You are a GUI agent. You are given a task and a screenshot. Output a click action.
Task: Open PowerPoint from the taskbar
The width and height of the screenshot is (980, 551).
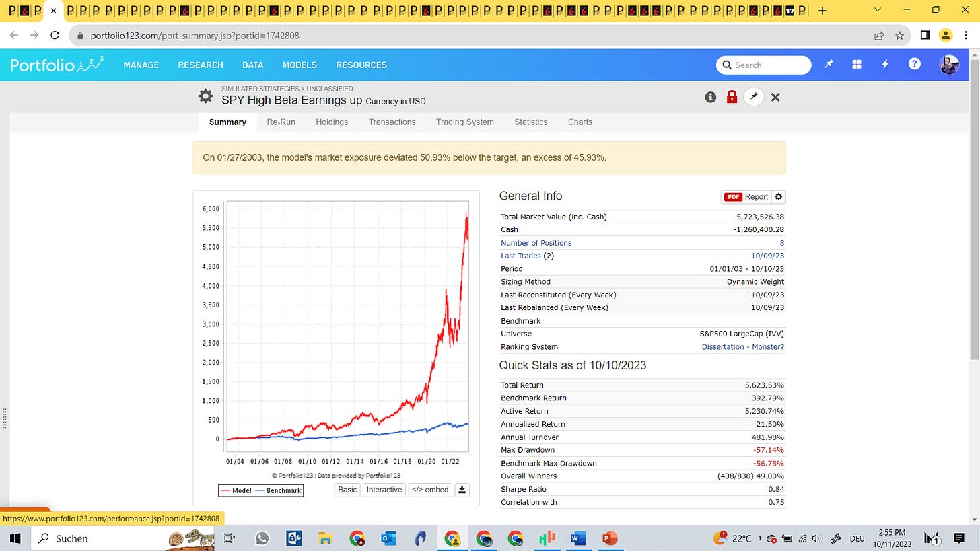pyautogui.click(x=610, y=538)
